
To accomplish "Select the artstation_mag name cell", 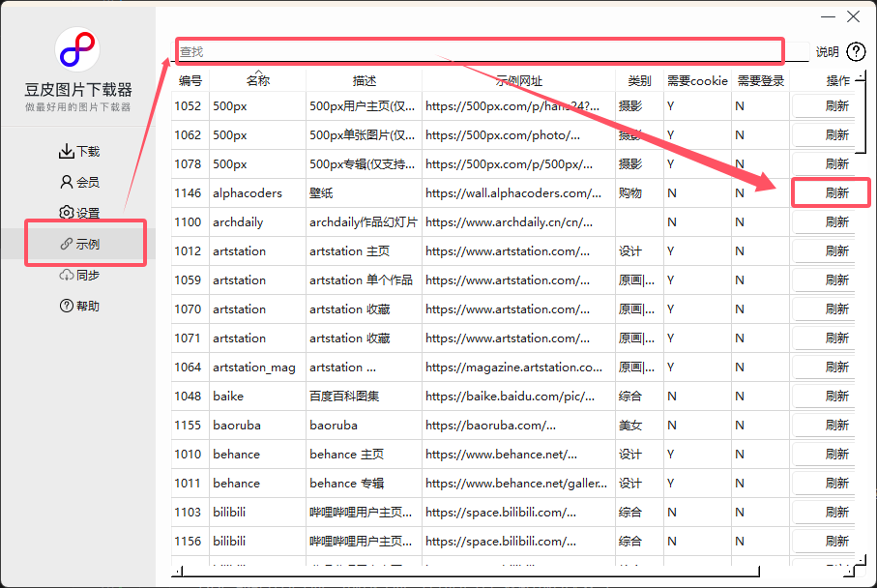I will pos(258,367).
